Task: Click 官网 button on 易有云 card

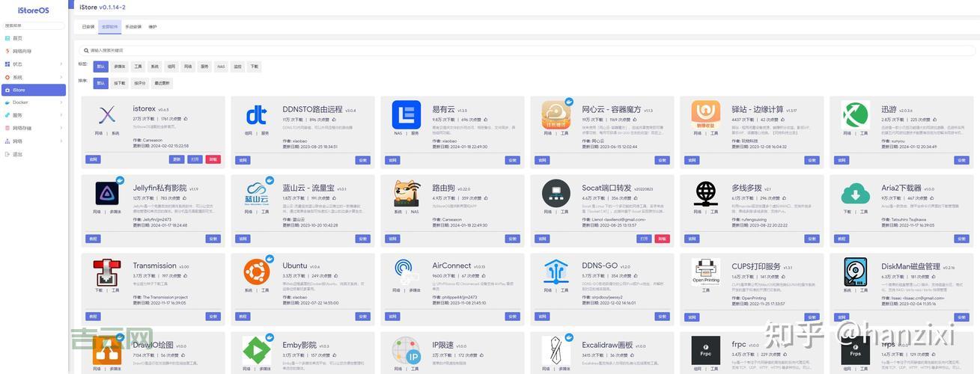Action: point(392,160)
